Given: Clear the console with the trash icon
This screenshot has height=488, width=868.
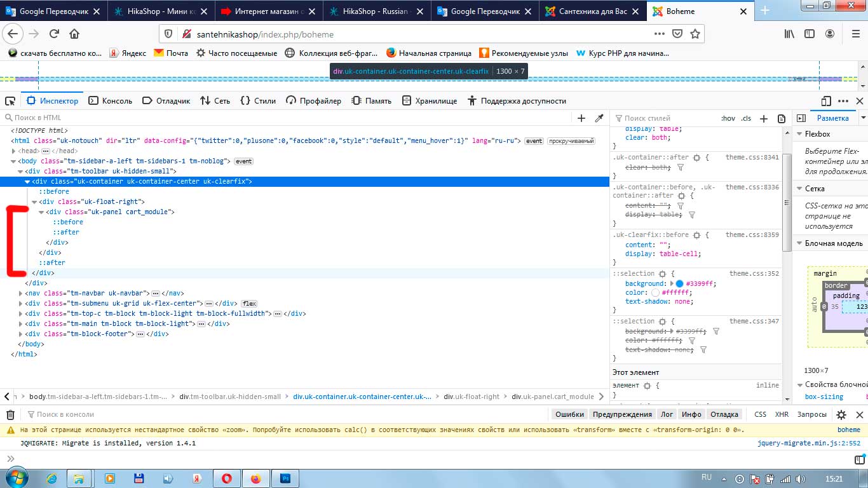Looking at the screenshot, I should (10, 414).
